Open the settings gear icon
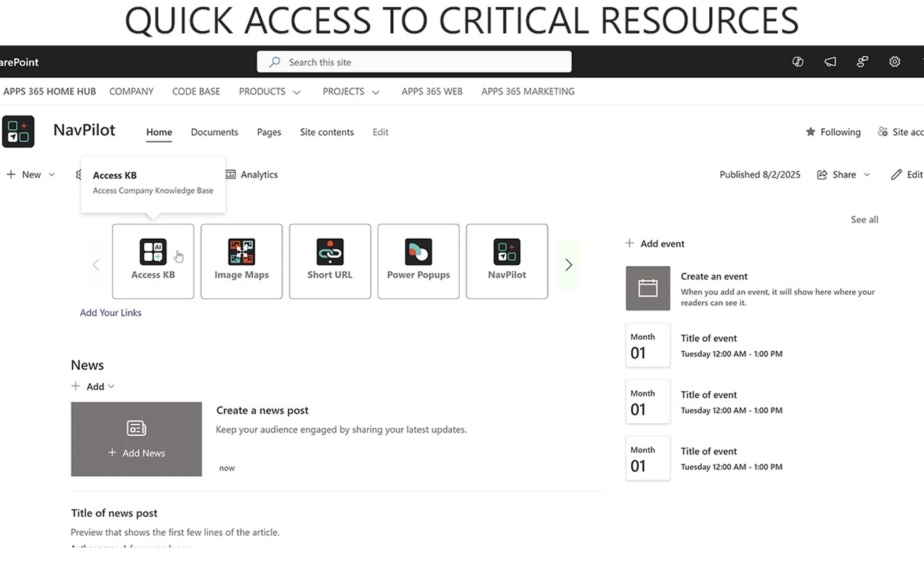The width and height of the screenshot is (924, 578). point(895,62)
